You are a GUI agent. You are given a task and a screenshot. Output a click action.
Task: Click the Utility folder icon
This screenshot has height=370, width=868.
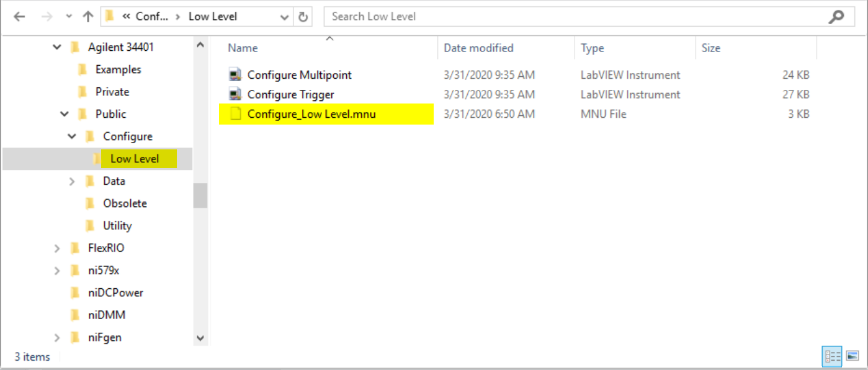(x=90, y=226)
